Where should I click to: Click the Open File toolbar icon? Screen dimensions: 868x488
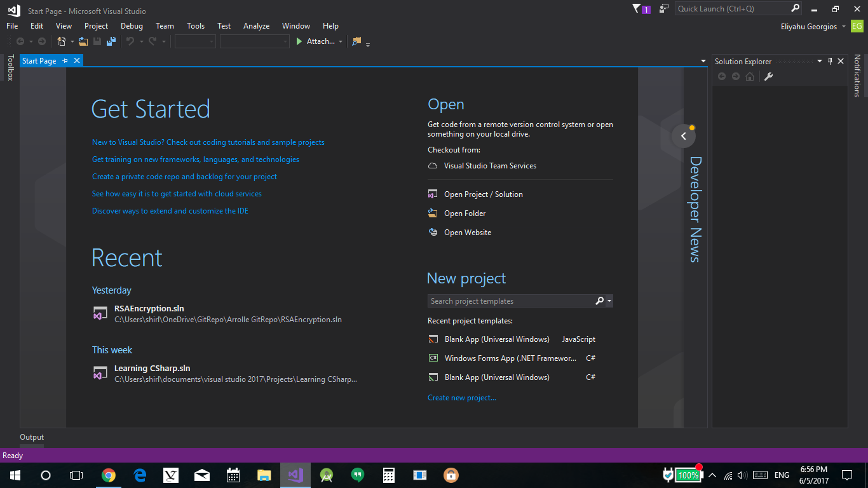(x=83, y=41)
